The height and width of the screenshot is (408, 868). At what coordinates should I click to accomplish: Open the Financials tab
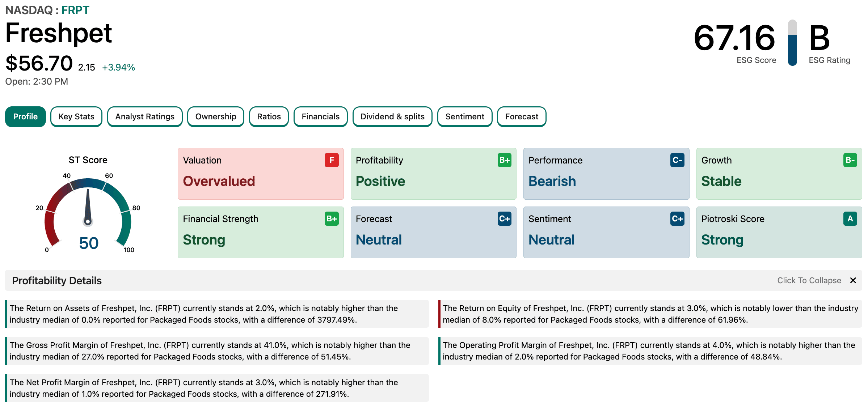(320, 116)
